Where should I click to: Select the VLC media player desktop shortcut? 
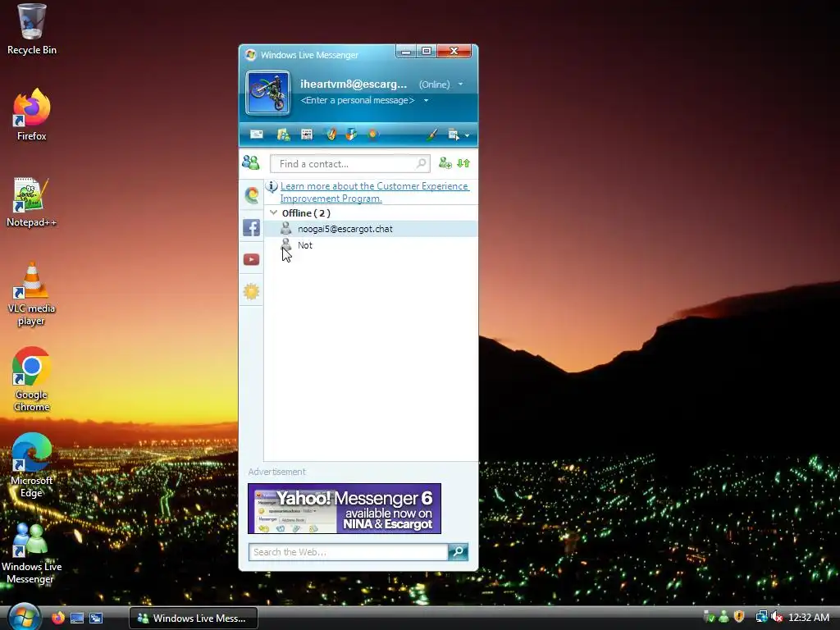32,294
